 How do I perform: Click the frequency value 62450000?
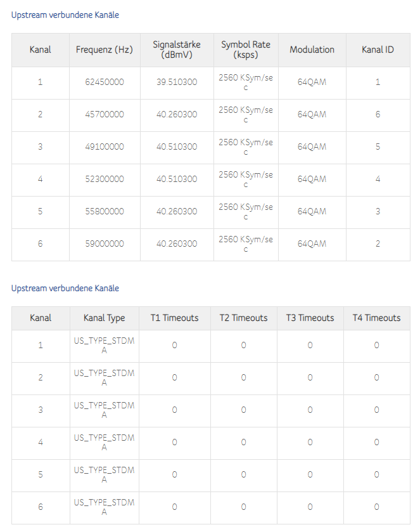105,82
